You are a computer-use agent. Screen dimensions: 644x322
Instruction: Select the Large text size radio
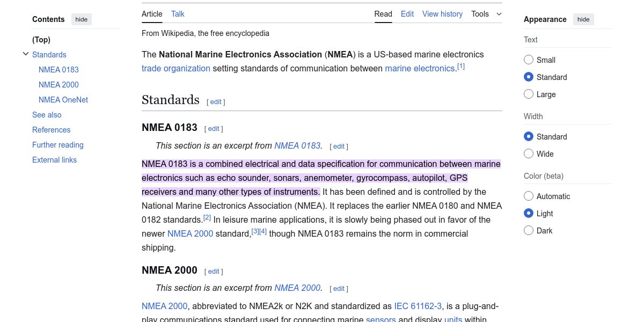pyautogui.click(x=529, y=94)
